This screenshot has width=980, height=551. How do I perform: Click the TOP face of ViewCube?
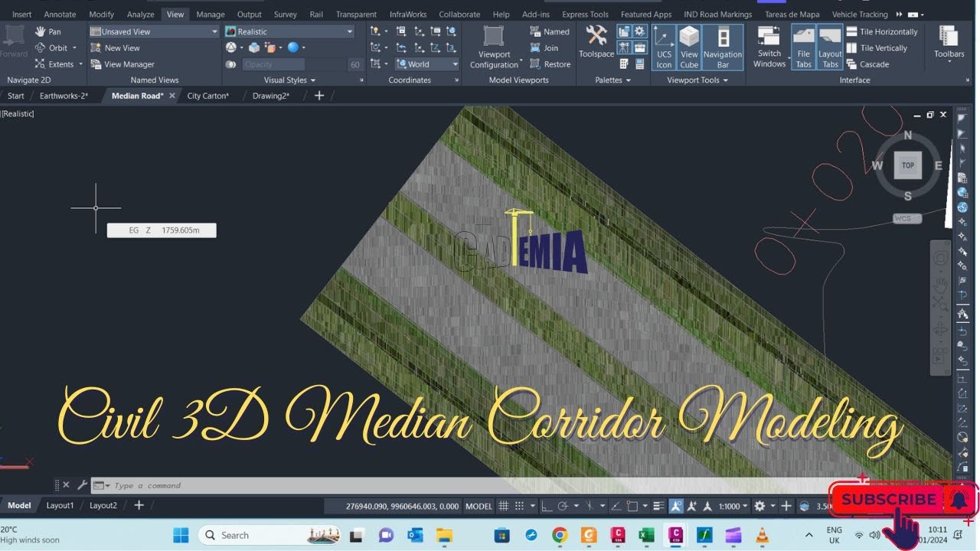tap(908, 165)
